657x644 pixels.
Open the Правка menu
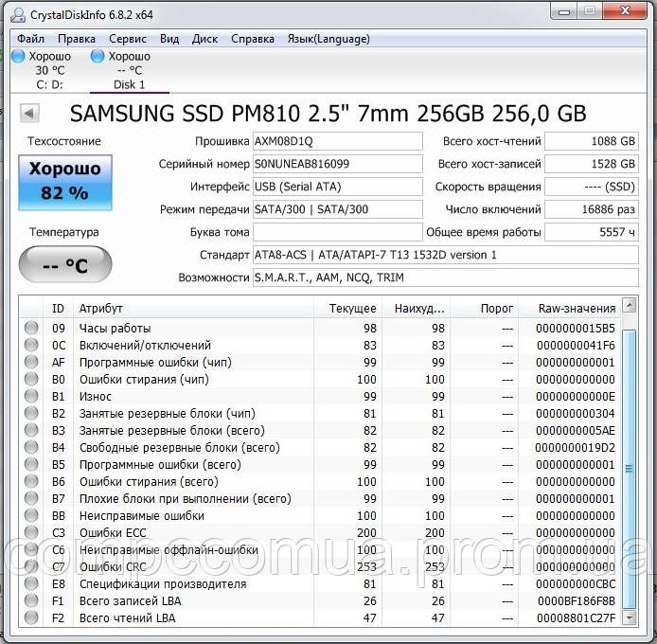click(x=77, y=39)
